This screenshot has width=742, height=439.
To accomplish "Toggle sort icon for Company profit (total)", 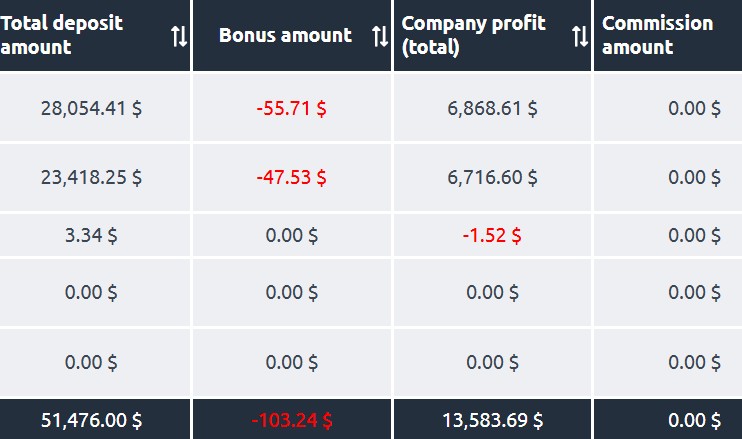I will [580, 36].
